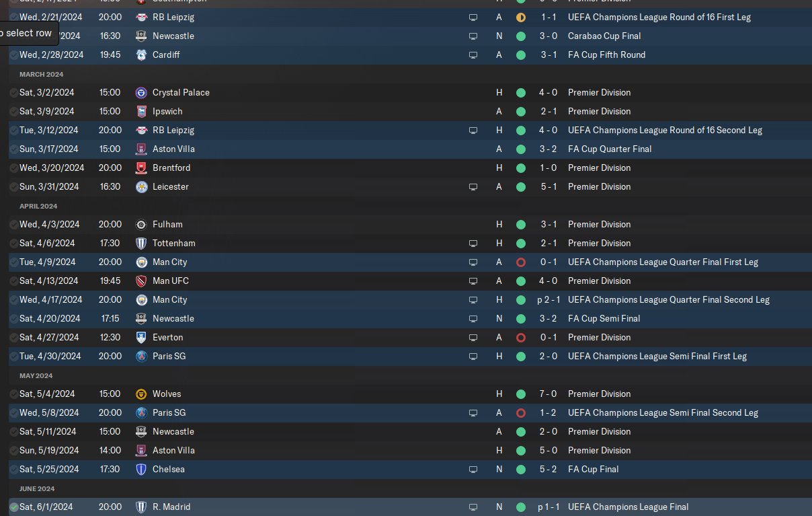Viewport: 812px width, 516px height.
Task: Toggle the green checkmark on the Sat, 6/1/2024 row
Action: pyautogui.click(x=14, y=507)
